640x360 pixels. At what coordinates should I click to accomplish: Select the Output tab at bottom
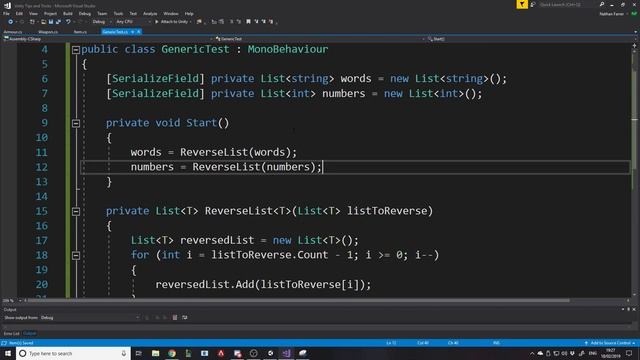29,333
